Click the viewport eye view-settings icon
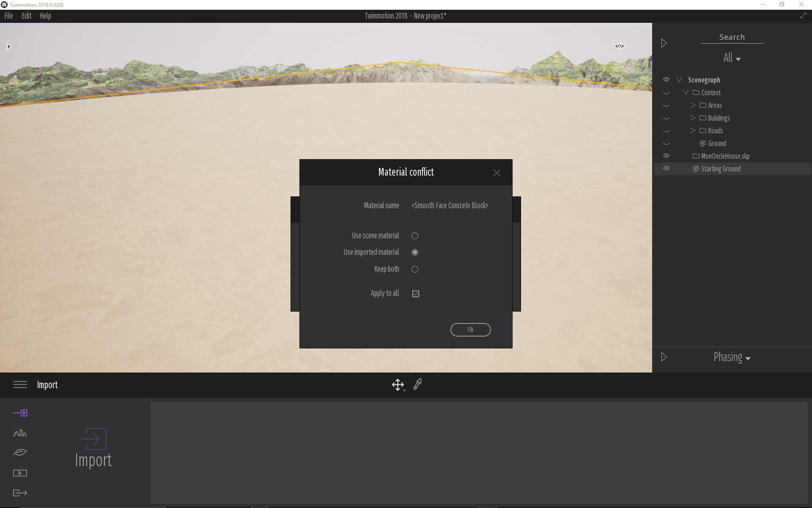Viewport: 812px width, 508px height. coord(619,46)
